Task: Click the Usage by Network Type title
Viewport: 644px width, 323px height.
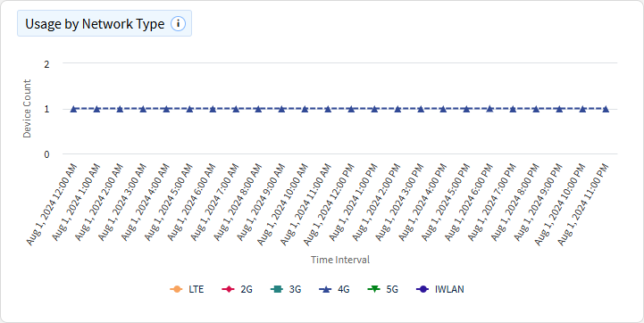Action: pos(95,24)
